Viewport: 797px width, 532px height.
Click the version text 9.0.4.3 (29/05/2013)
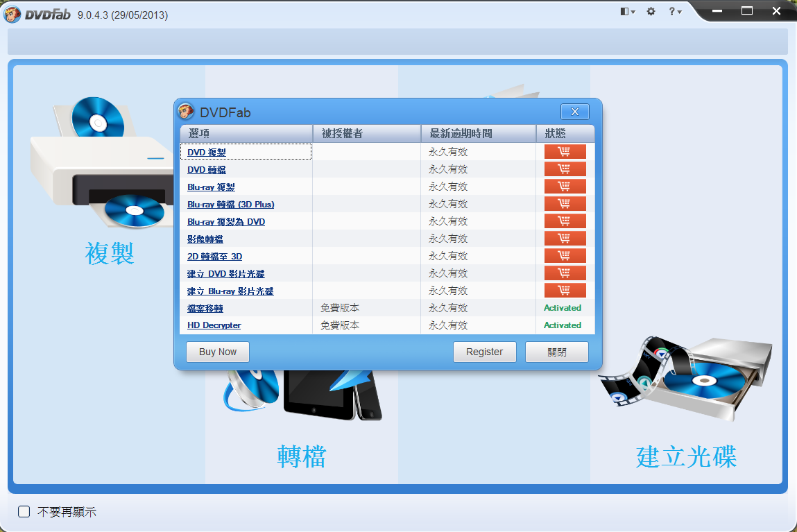pyautogui.click(x=123, y=15)
